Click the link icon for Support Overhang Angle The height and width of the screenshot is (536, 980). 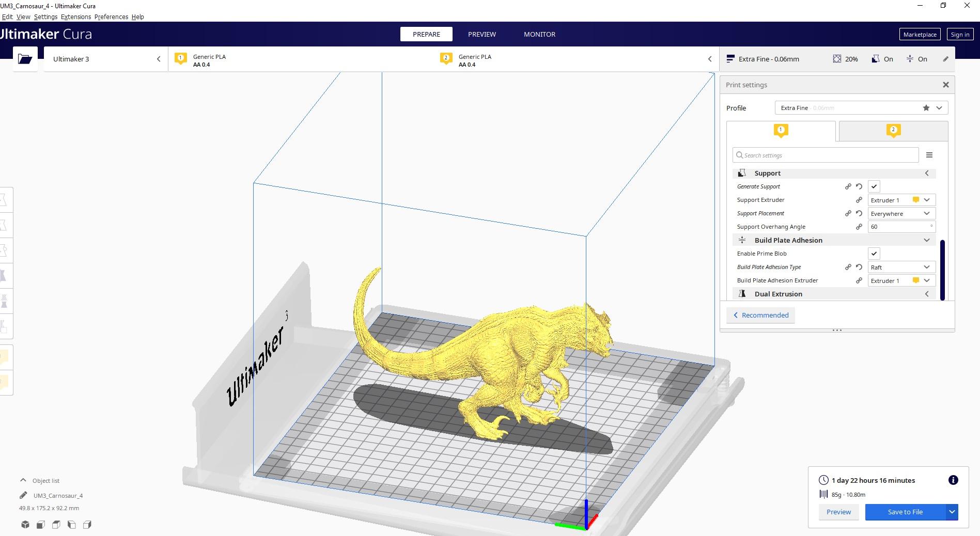tap(859, 227)
